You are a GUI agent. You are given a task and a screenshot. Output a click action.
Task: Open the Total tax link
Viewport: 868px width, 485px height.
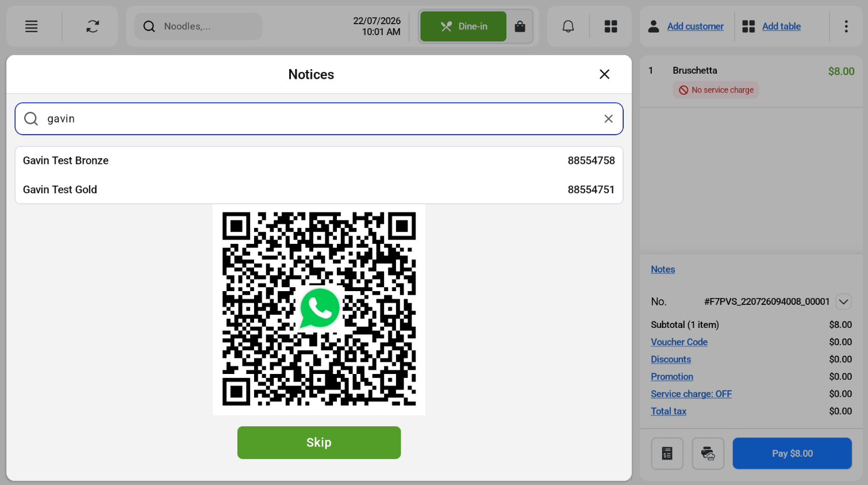pyautogui.click(x=669, y=411)
